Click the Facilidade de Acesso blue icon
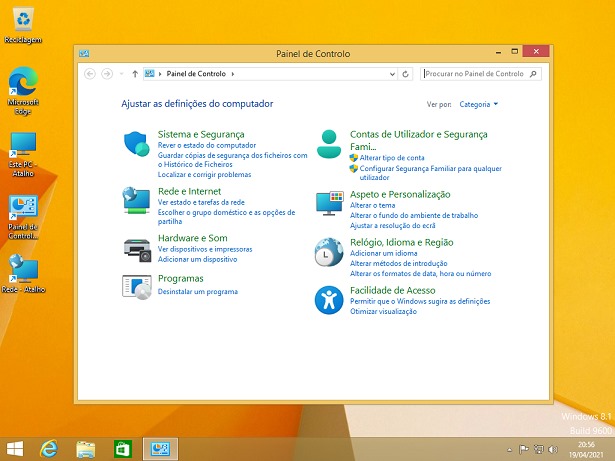Viewport: 615px width, 461px height. [x=329, y=300]
